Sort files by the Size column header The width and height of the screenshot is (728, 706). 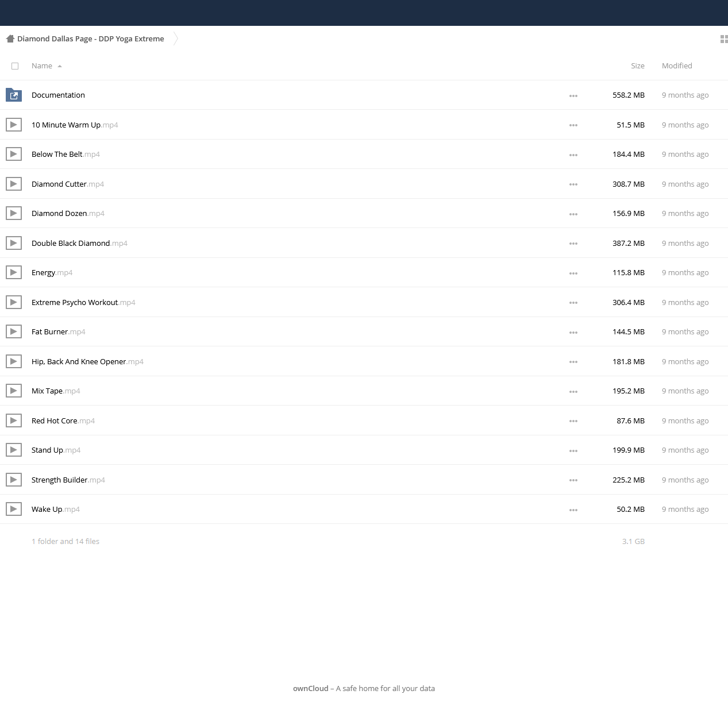click(638, 66)
